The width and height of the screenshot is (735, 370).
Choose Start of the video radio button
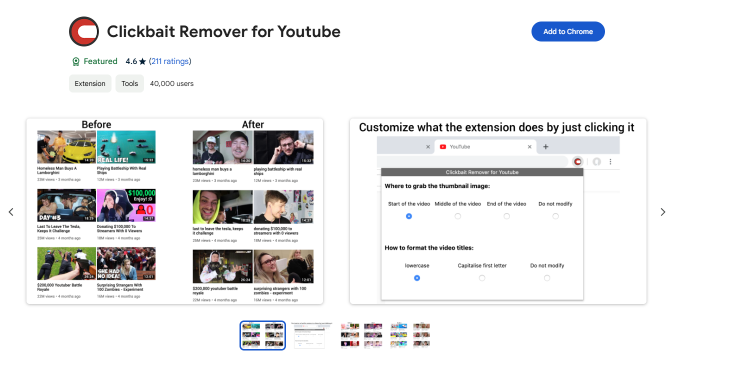pos(409,216)
